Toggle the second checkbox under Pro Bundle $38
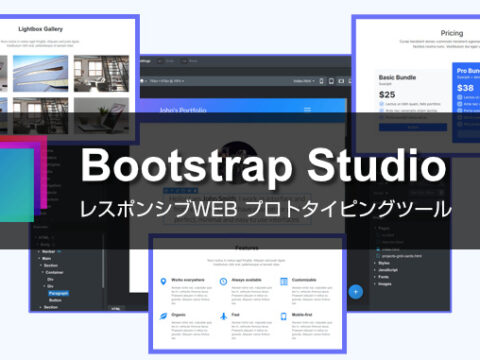This screenshot has height=360, width=480. (460, 104)
